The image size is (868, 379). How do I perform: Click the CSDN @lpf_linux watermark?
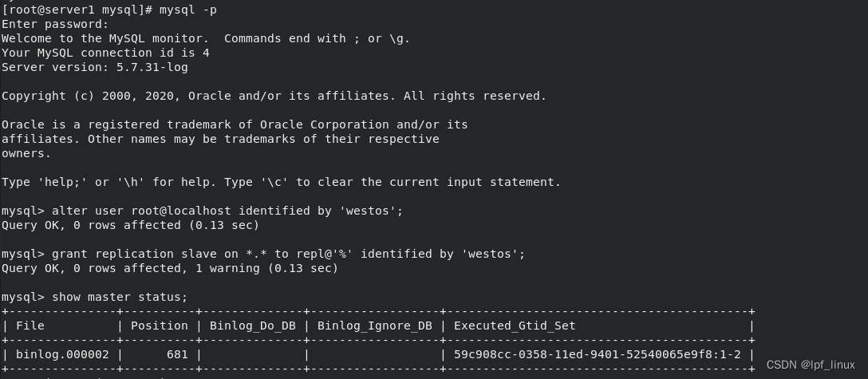coord(811,365)
